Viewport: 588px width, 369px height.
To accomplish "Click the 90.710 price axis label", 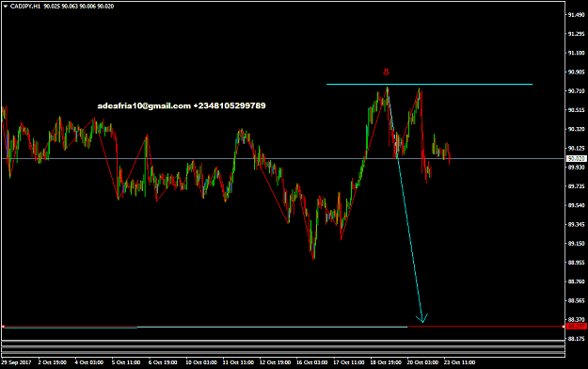I will tap(577, 91).
